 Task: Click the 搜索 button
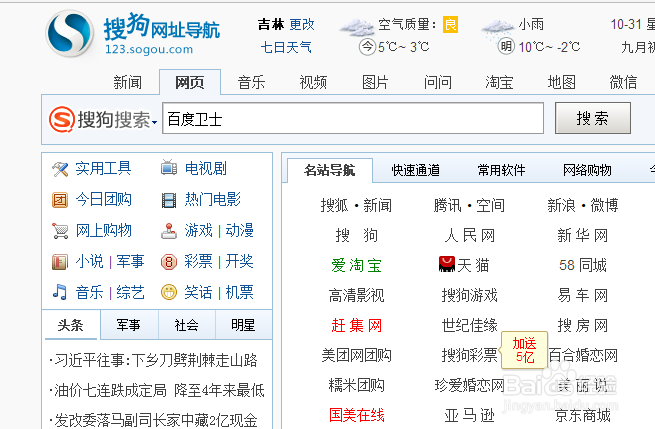point(593,118)
